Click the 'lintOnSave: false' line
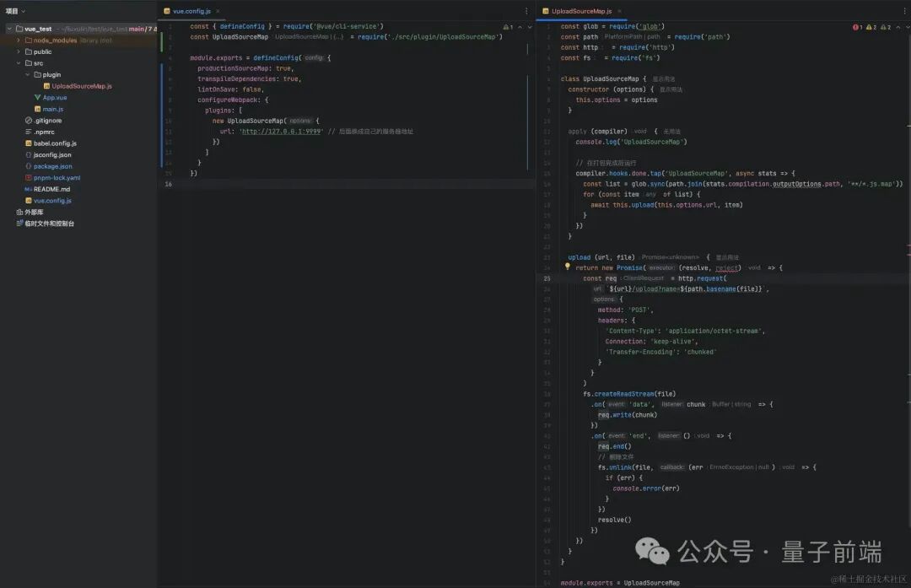 230,89
